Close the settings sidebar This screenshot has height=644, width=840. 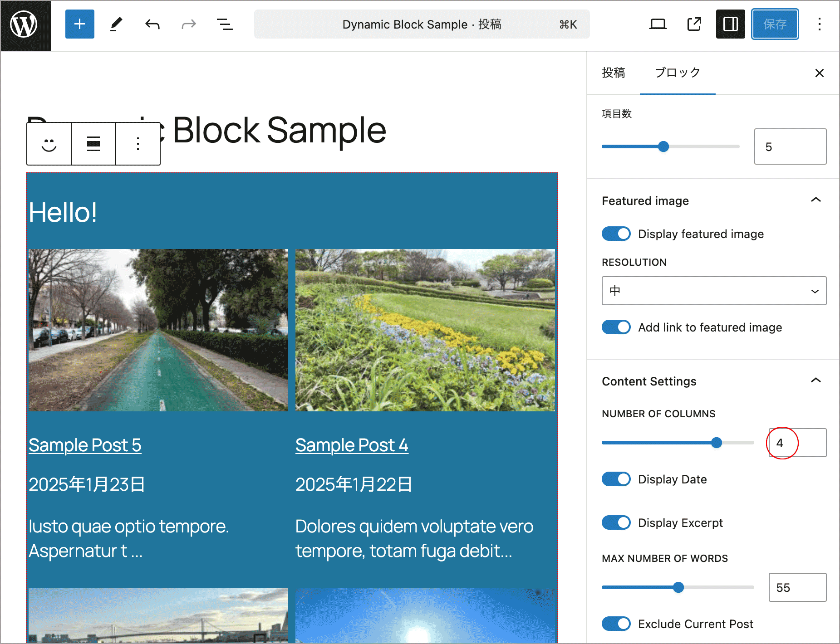coord(820,73)
